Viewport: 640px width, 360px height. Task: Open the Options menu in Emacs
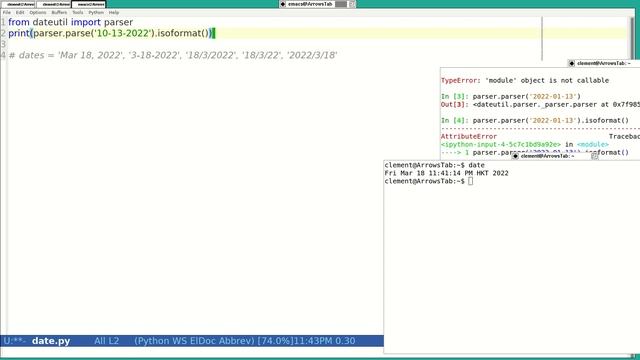[x=38, y=13]
